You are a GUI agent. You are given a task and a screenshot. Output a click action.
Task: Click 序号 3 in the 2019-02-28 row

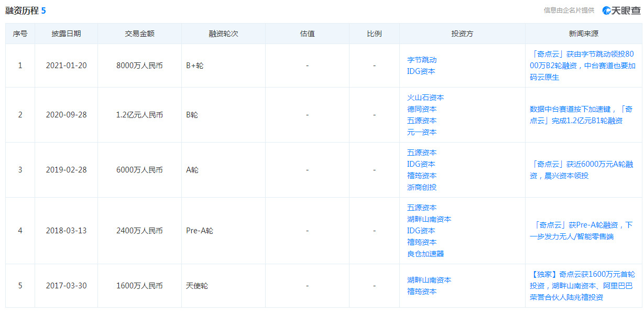click(x=20, y=170)
